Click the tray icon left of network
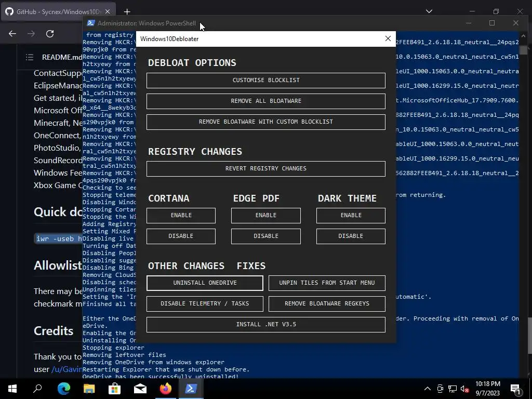This screenshot has height=399, width=532. 440,389
